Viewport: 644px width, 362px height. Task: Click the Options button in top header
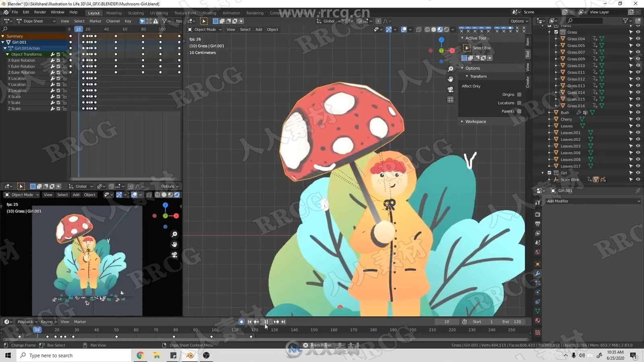tap(519, 21)
